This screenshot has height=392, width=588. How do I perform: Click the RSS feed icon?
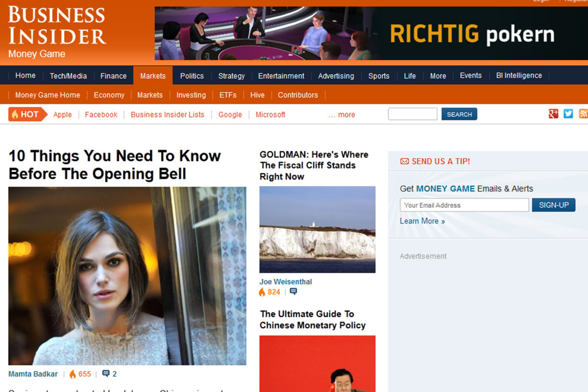tap(583, 114)
